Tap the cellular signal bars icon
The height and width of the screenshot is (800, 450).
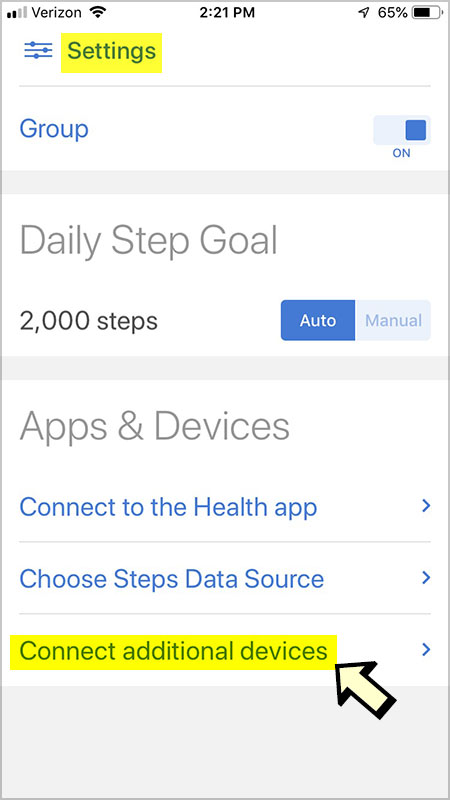(17, 13)
